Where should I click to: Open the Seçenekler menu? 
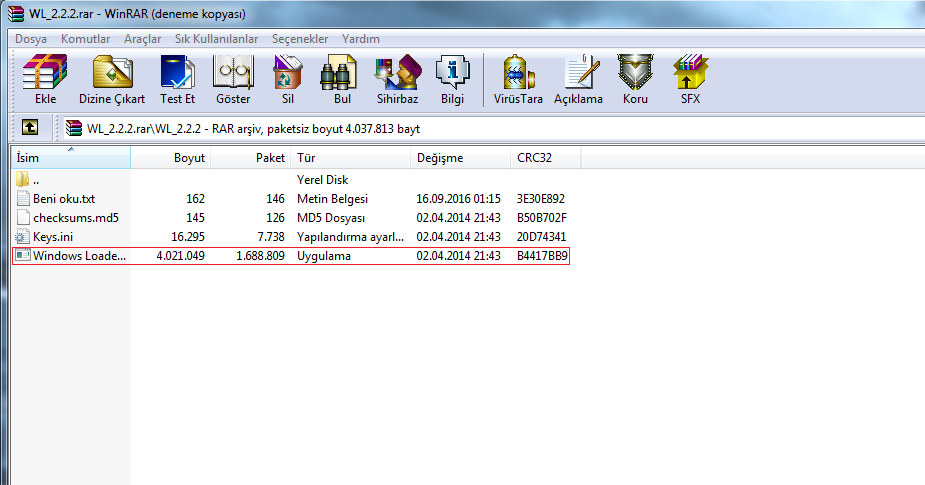pyautogui.click(x=300, y=39)
